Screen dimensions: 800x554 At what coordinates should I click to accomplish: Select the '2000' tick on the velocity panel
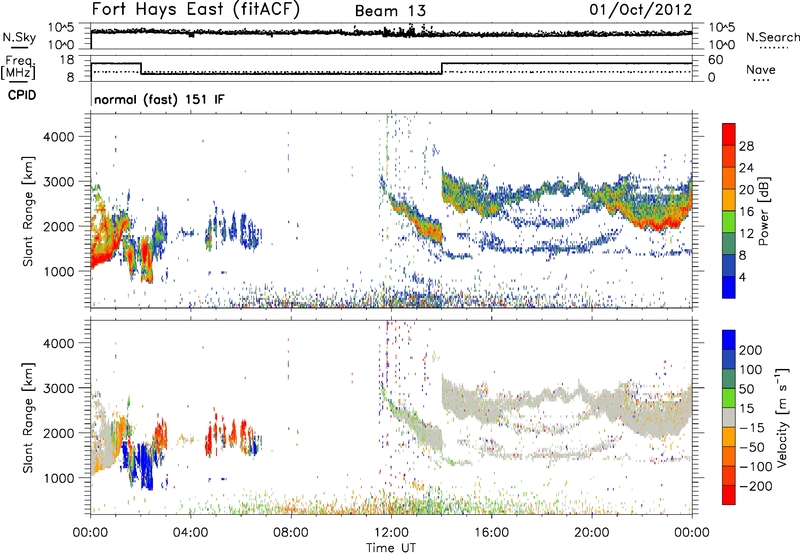[x=58, y=433]
